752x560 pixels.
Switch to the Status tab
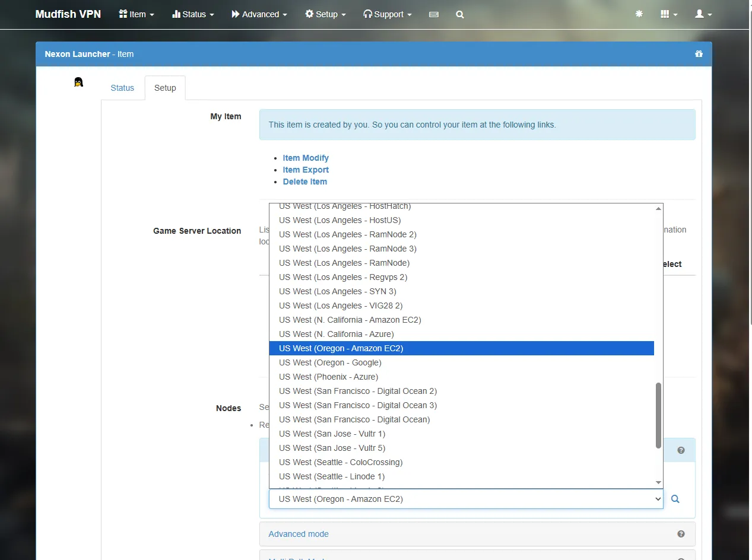click(x=122, y=88)
